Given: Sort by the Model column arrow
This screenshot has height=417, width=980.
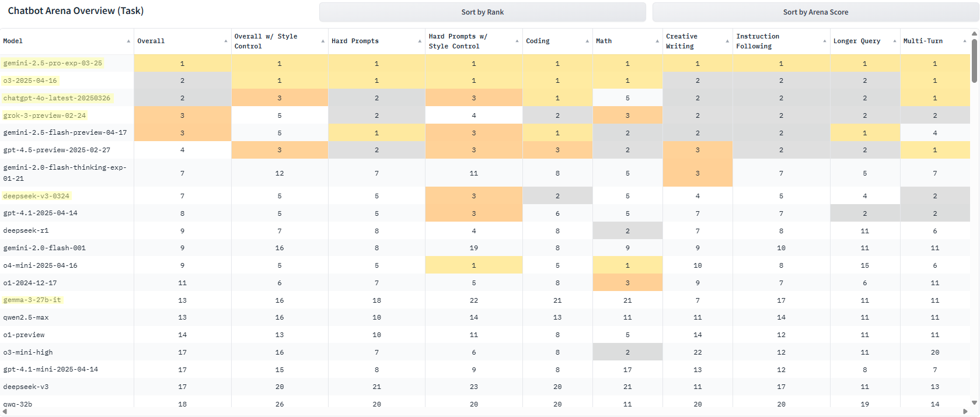Looking at the screenshot, I should point(128,41).
